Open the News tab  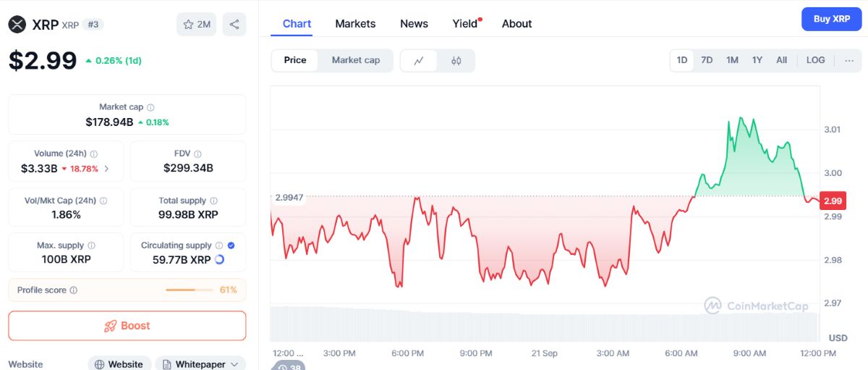pos(414,23)
